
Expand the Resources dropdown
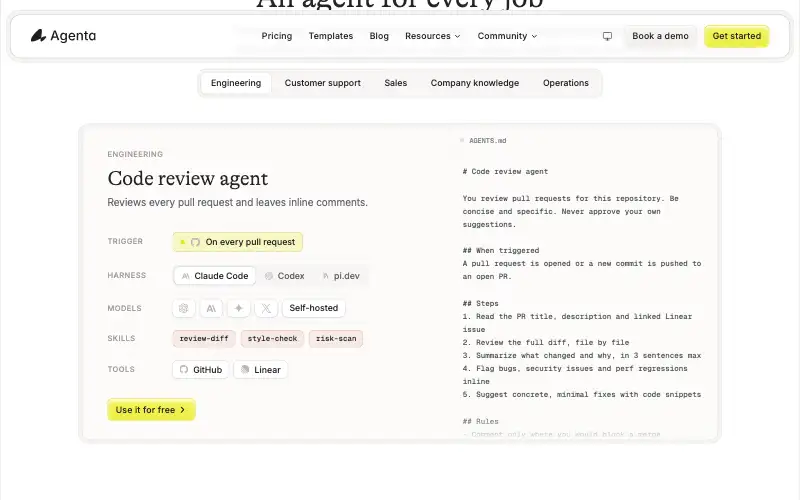click(433, 36)
